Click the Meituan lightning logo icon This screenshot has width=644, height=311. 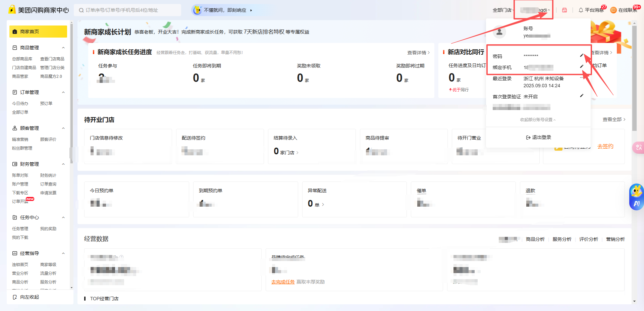(12, 10)
